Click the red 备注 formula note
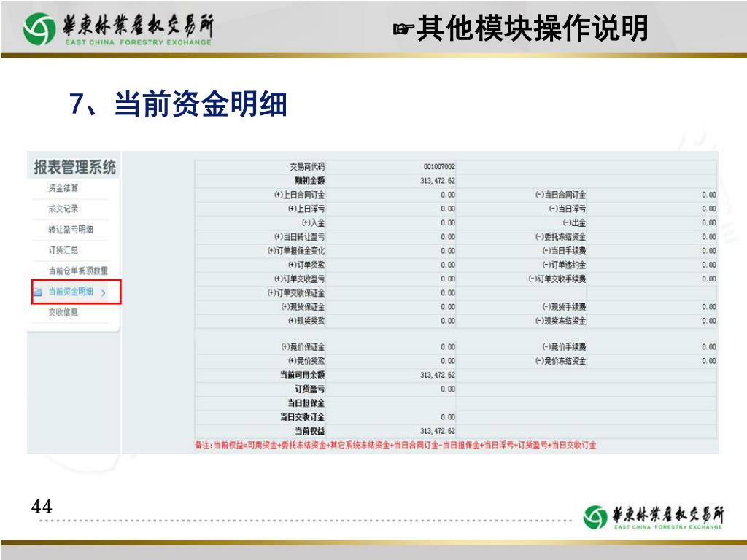 (395, 446)
